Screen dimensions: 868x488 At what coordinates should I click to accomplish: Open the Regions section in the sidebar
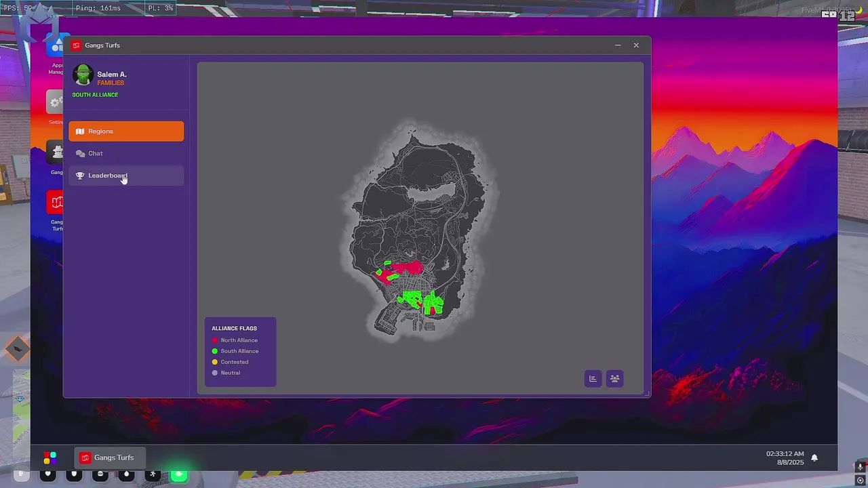coord(126,131)
